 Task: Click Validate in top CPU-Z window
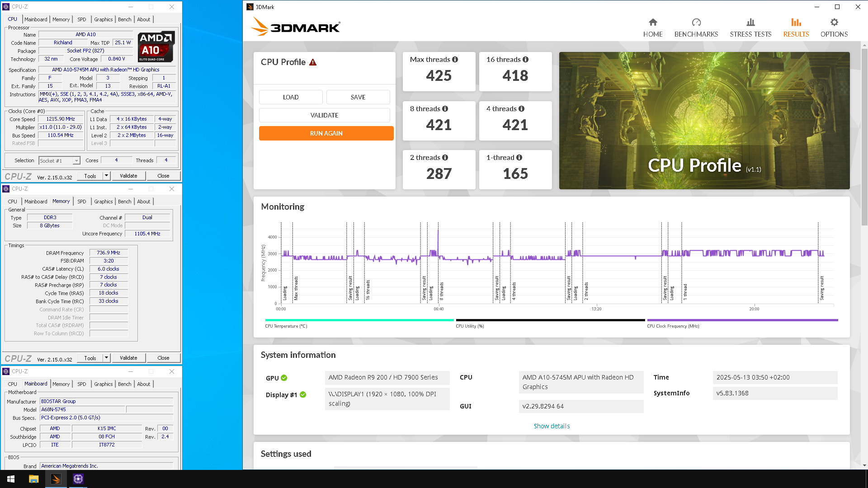(x=128, y=176)
